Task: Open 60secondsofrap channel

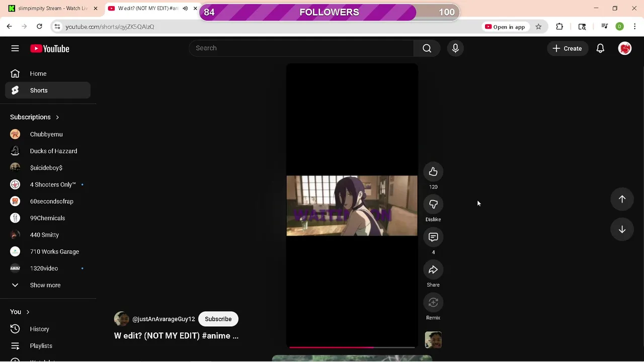Action: tap(48, 201)
